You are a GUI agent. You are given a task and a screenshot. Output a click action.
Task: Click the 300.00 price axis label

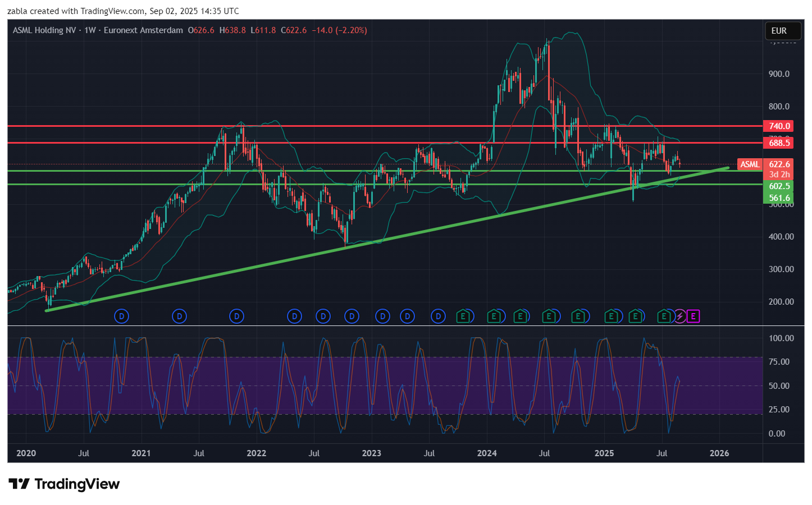pyautogui.click(x=781, y=269)
